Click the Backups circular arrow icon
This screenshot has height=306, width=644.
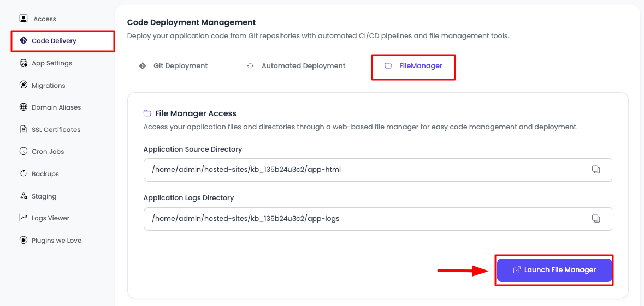pyautogui.click(x=23, y=174)
